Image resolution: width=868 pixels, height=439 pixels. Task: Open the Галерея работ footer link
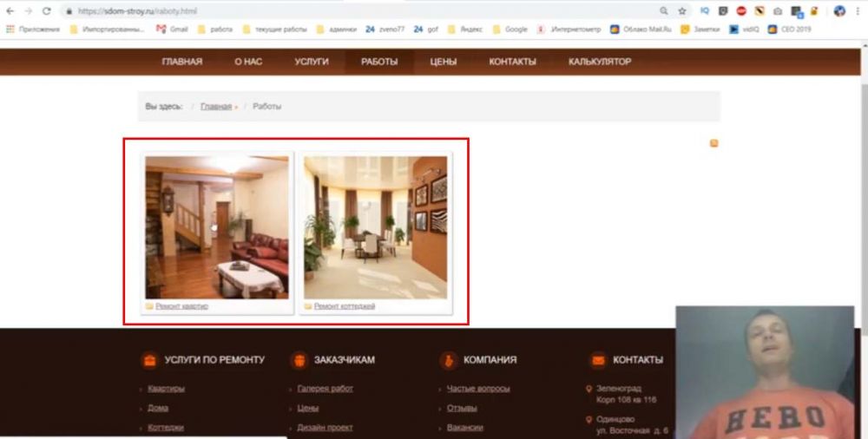coord(325,389)
